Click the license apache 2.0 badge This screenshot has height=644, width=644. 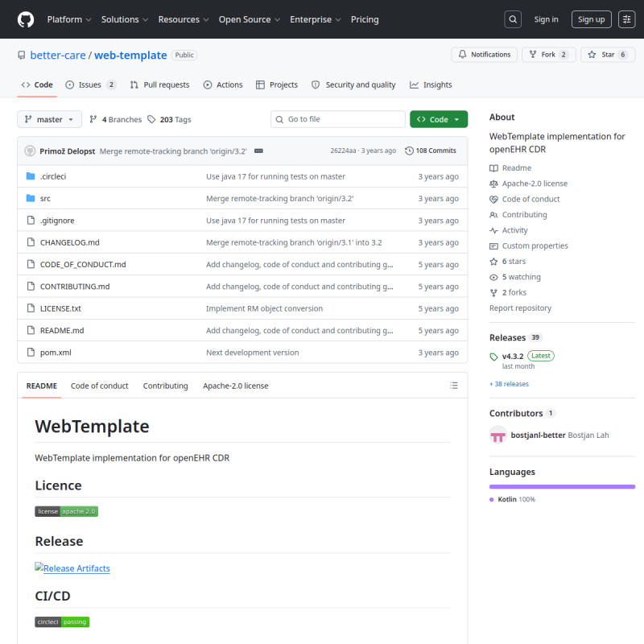pyautogui.click(x=66, y=511)
